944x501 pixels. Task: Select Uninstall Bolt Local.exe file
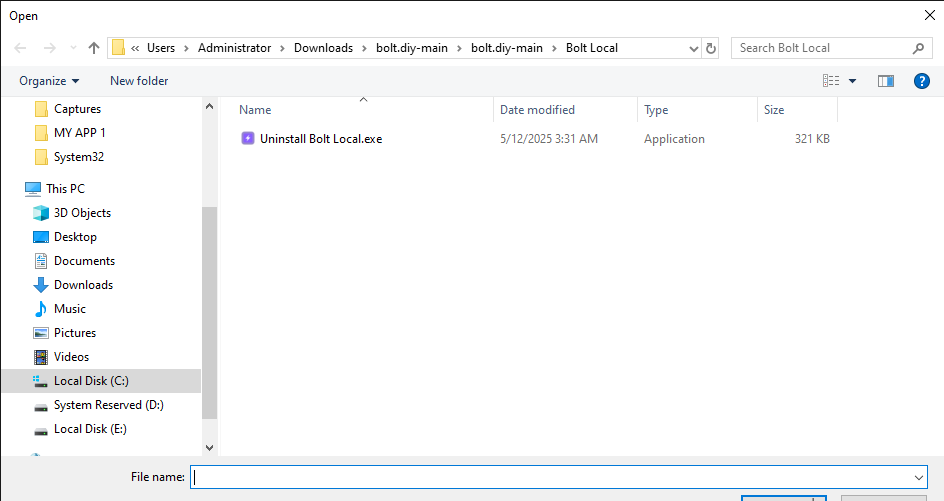pos(321,139)
